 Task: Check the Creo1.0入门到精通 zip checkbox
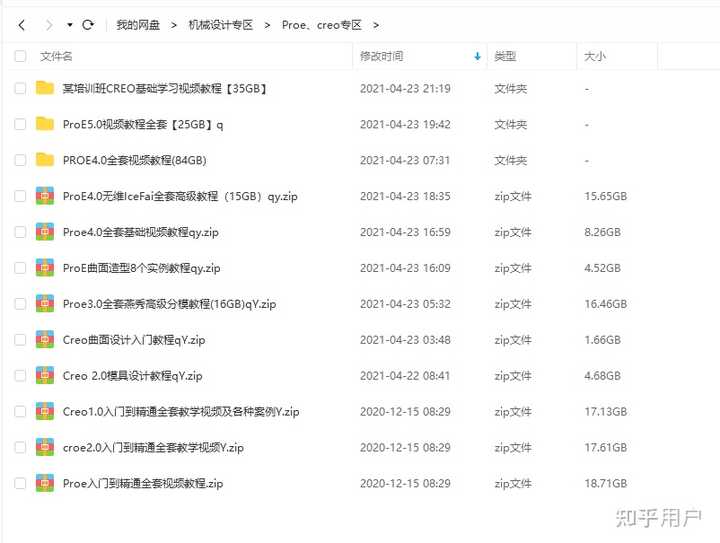coord(20,411)
